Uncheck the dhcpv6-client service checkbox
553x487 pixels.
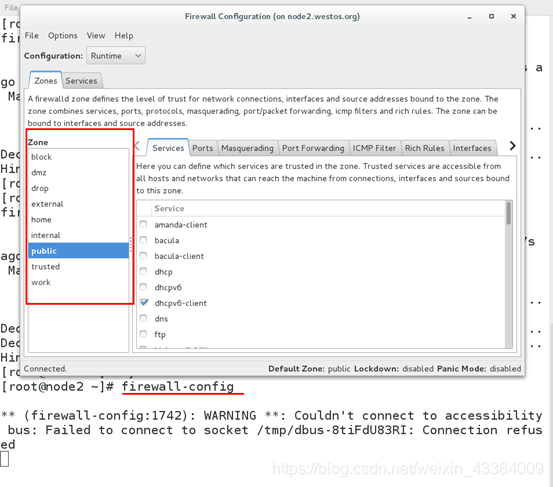pos(144,303)
